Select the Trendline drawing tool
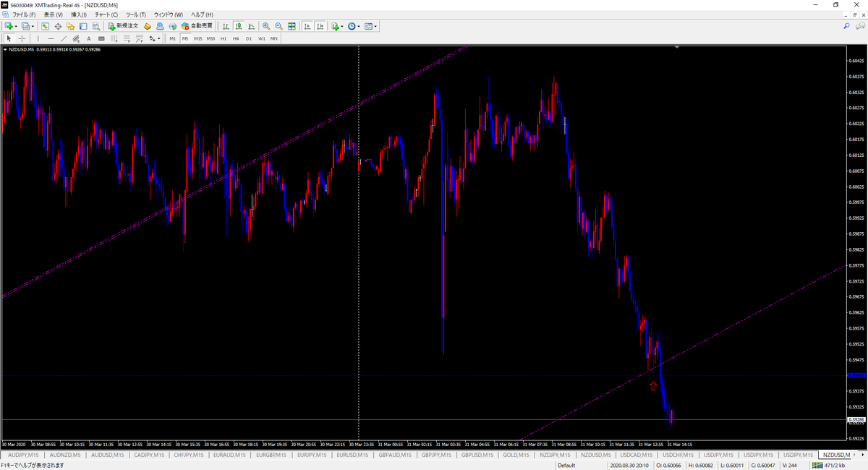The image size is (868, 470). [x=64, y=38]
